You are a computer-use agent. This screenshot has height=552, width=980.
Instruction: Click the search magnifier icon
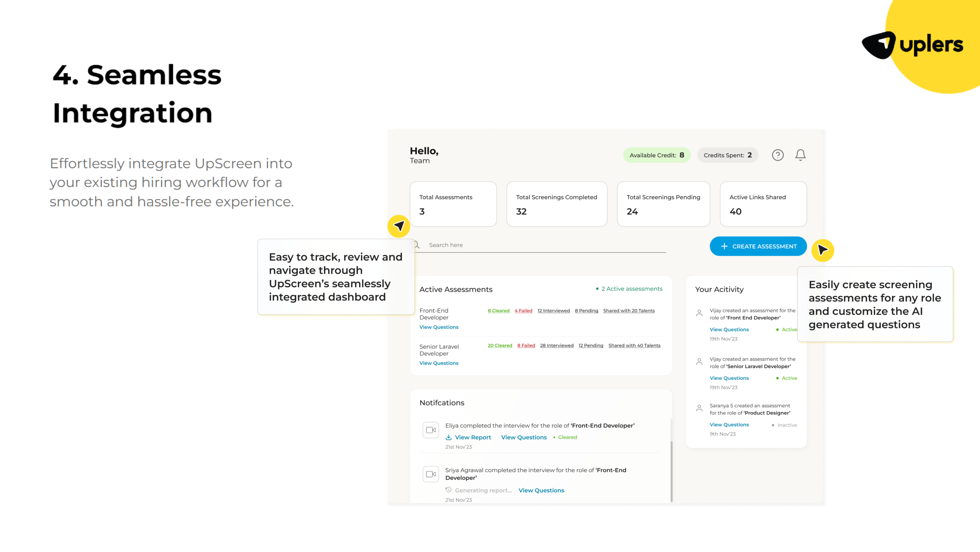(416, 245)
